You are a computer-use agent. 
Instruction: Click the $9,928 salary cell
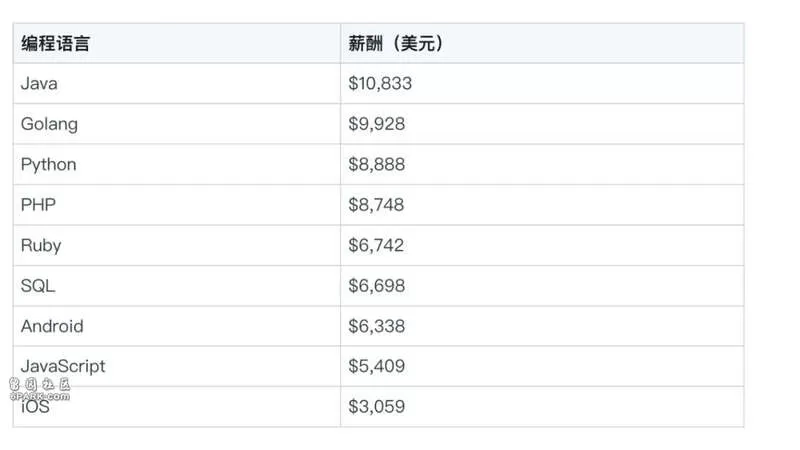[x=377, y=124]
